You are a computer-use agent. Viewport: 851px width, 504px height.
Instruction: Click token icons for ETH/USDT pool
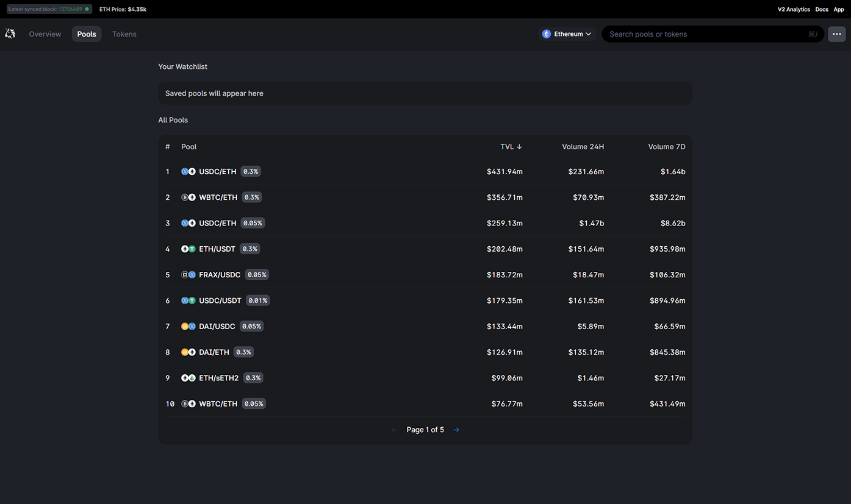click(189, 249)
